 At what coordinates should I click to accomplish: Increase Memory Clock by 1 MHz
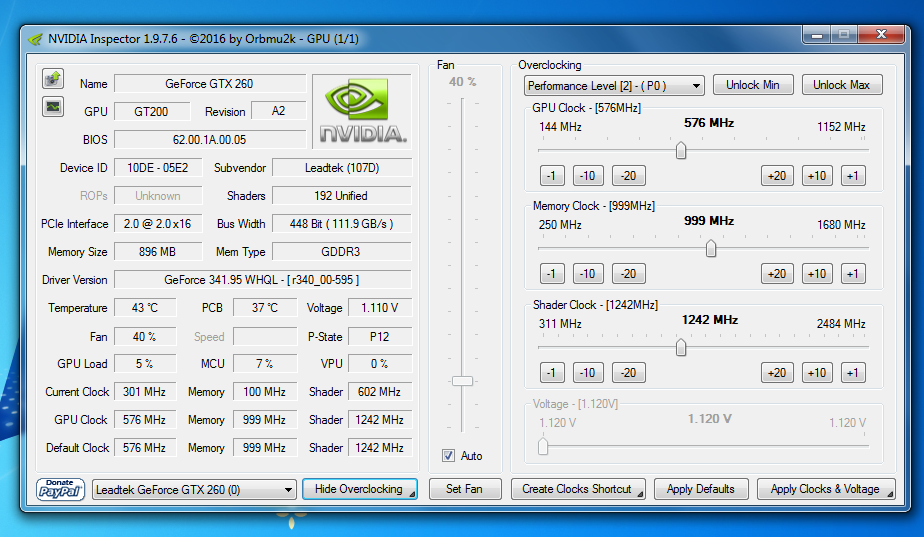pyautogui.click(x=853, y=274)
